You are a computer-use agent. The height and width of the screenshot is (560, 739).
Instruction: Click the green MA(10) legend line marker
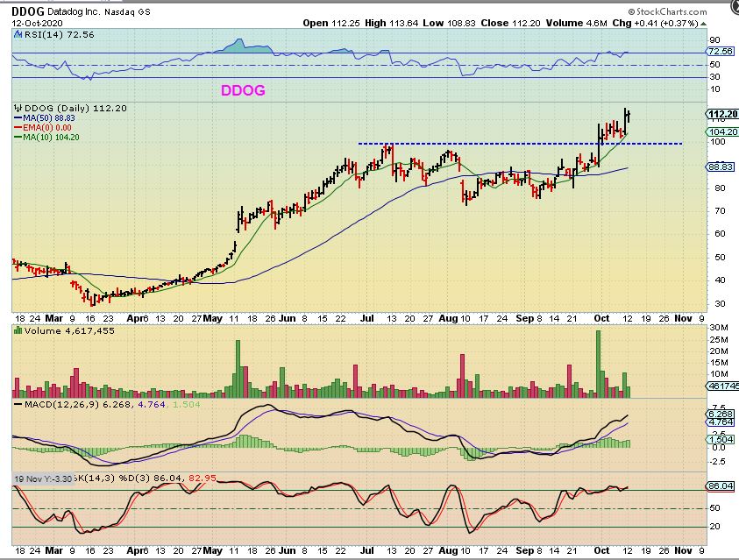pos(18,137)
